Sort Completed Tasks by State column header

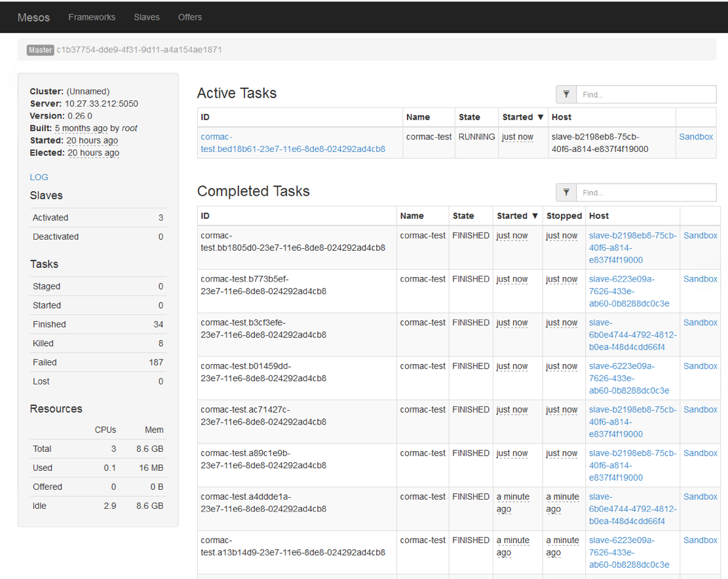(463, 215)
